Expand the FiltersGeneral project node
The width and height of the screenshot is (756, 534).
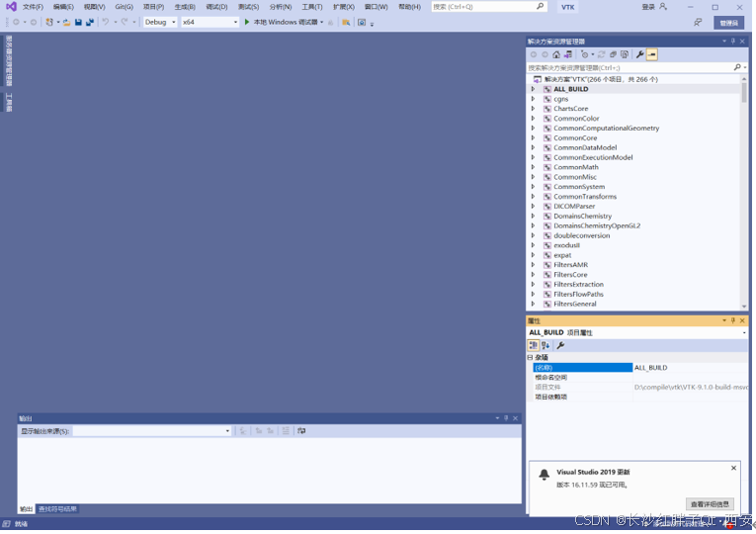pos(534,304)
